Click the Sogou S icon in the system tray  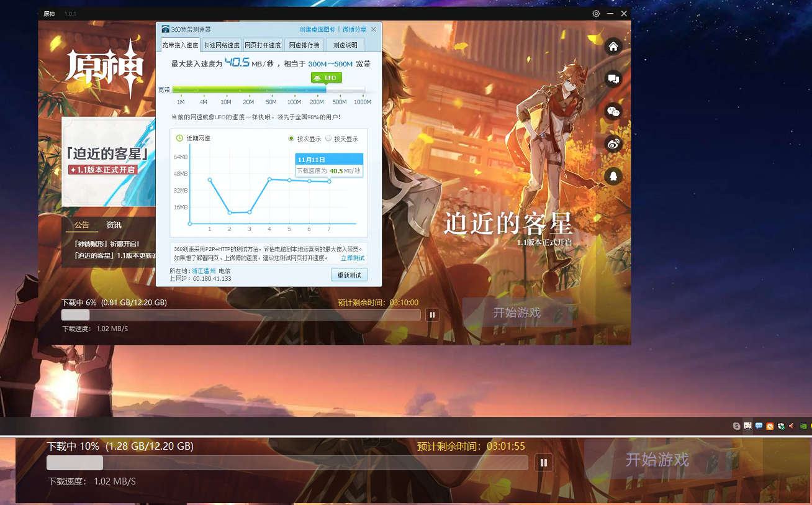(736, 426)
